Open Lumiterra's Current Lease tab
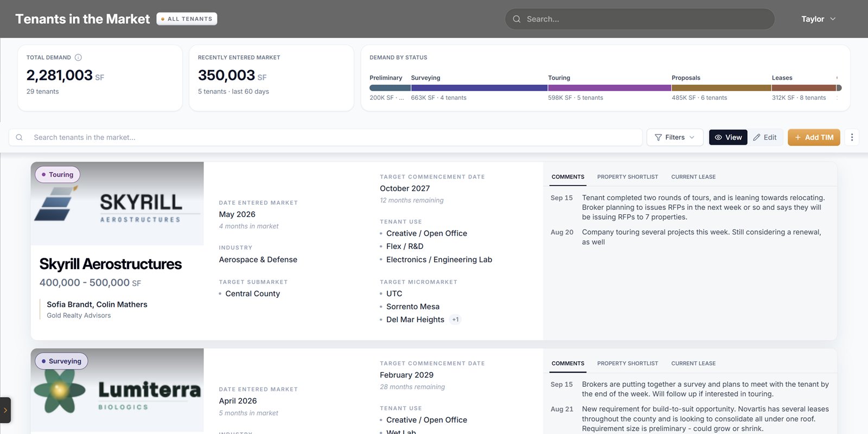Viewport: 868px width, 434px height. click(x=693, y=363)
